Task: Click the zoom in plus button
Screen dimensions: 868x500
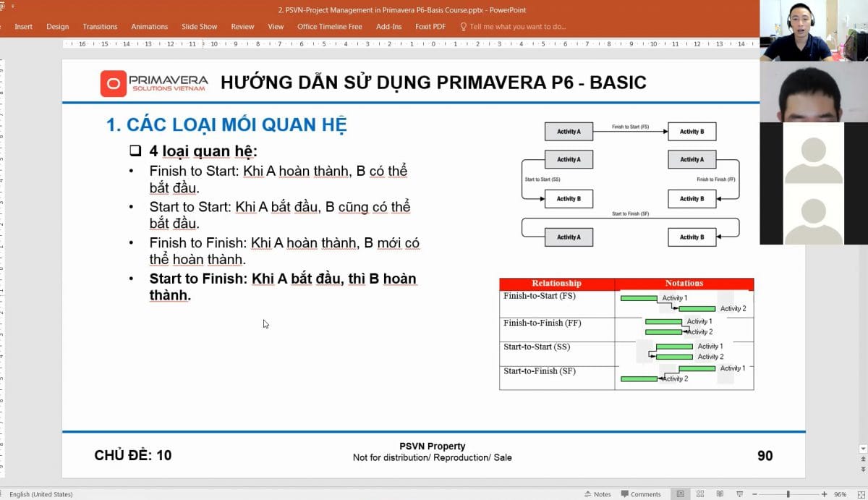Action: coord(824,493)
